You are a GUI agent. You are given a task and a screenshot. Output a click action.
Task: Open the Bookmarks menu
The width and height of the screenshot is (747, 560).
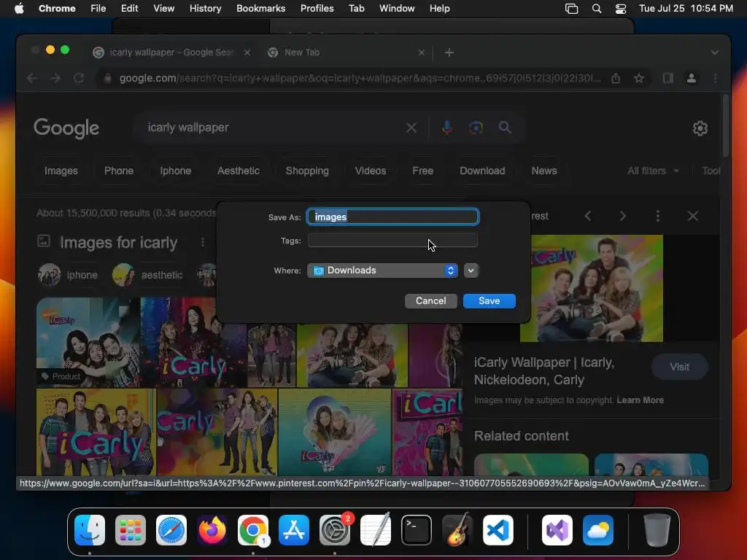click(260, 9)
